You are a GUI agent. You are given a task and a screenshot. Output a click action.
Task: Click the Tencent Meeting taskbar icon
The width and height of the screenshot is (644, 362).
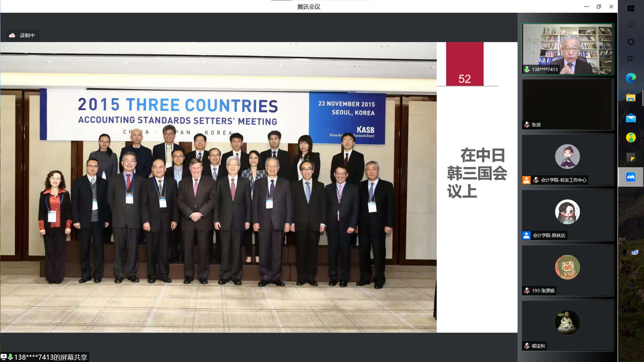631,177
